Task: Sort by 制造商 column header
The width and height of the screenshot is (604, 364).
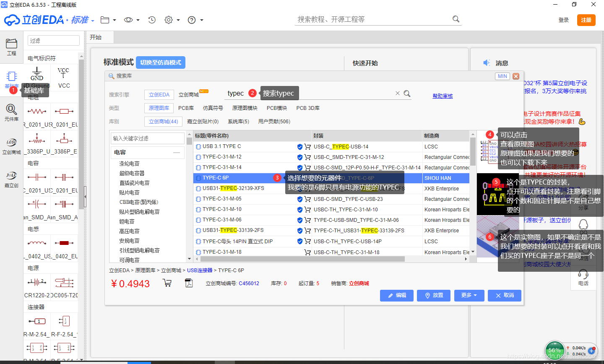Action: coord(446,136)
